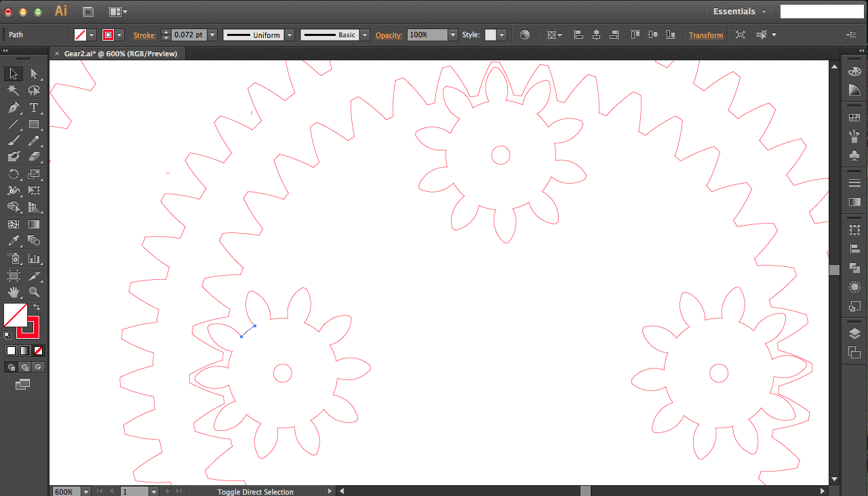Image resolution: width=868 pixels, height=496 pixels.
Task: Pick the Lasso tool
Action: tap(34, 91)
